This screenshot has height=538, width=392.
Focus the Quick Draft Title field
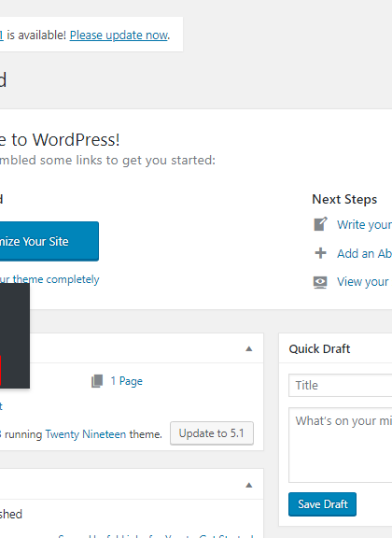pyautogui.click(x=341, y=386)
